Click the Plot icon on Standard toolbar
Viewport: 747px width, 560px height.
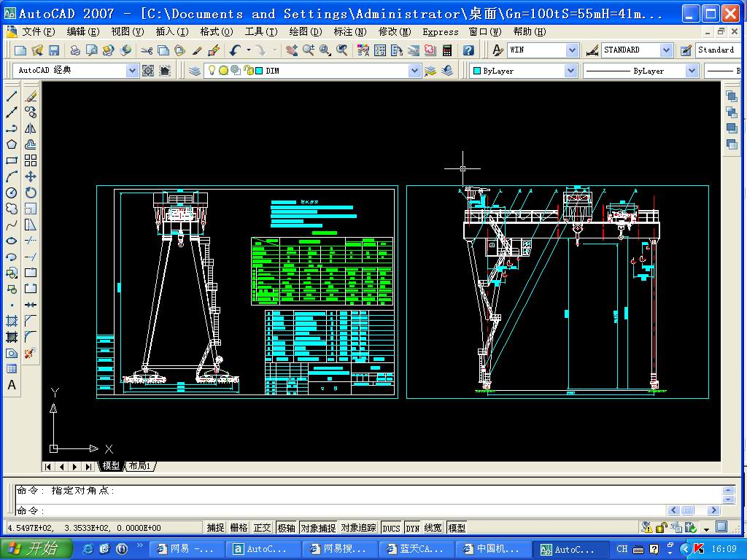coord(75,50)
